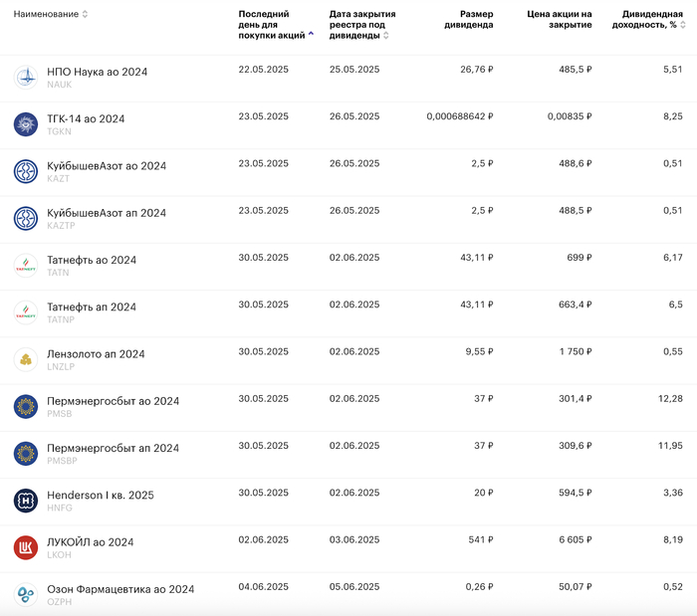Click the Лензолото ап logo icon
Screen dimensions: 697x616
click(x=26, y=359)
